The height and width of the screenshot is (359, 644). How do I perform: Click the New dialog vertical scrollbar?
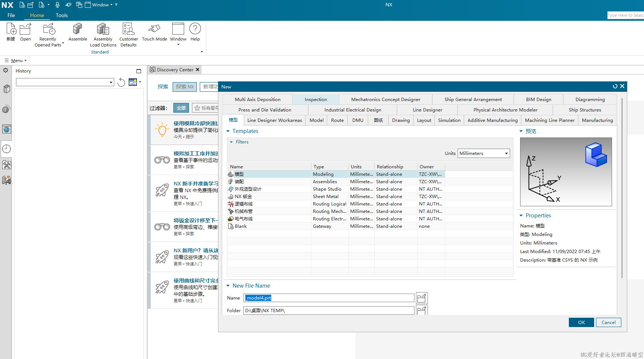(x=622, y=188)
